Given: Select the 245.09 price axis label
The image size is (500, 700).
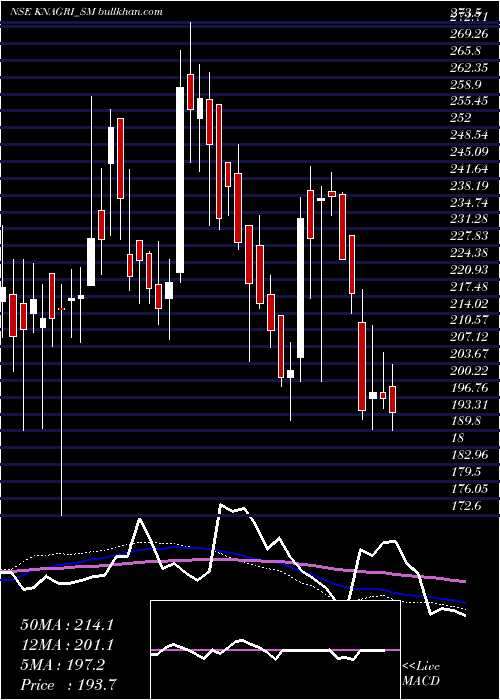Looking at the screenshot, I should tap(468, 152).
